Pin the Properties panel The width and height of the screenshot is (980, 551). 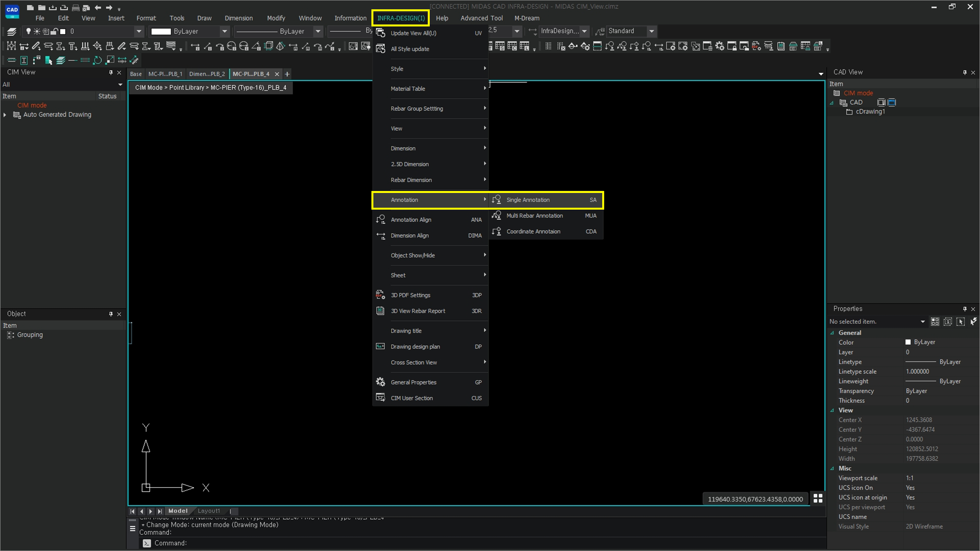click(x=965, y=309)
